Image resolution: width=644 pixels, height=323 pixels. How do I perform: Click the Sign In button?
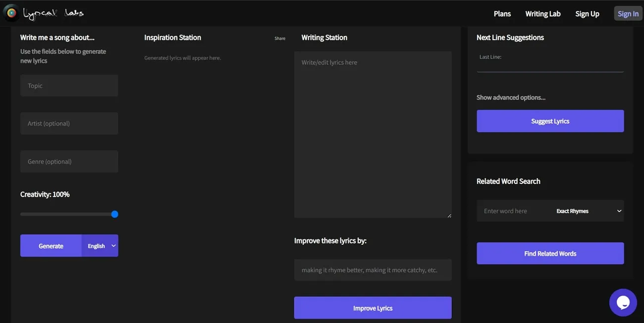[x=628, y=13]
